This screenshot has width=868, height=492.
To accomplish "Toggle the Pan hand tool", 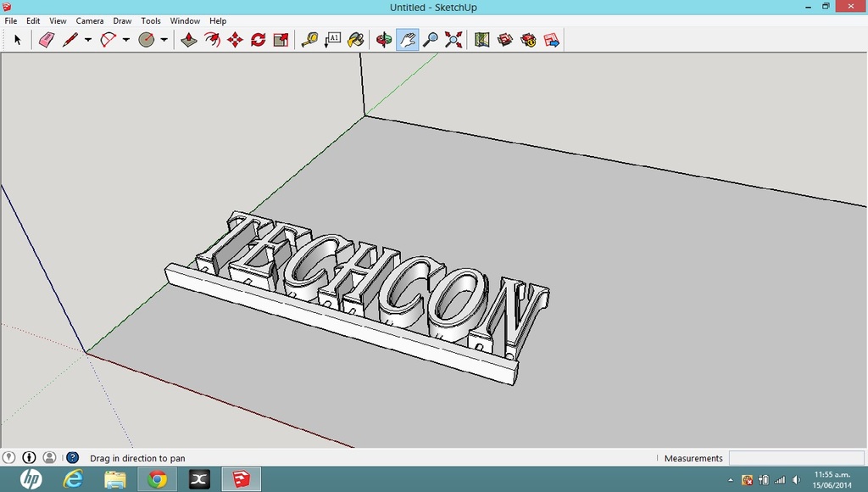I will [x=408, y=40].
